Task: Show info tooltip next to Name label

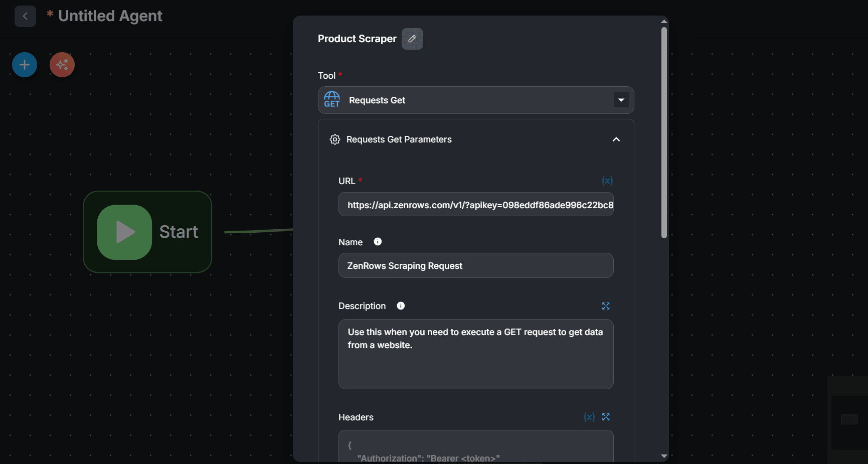Action: [378, 242]
